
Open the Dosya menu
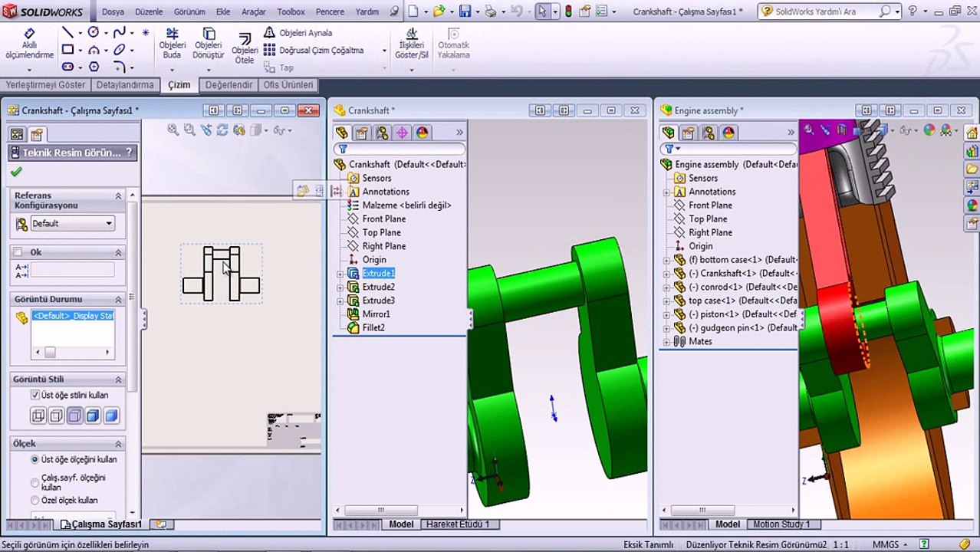pyautogui.click(x=113, y=11)
